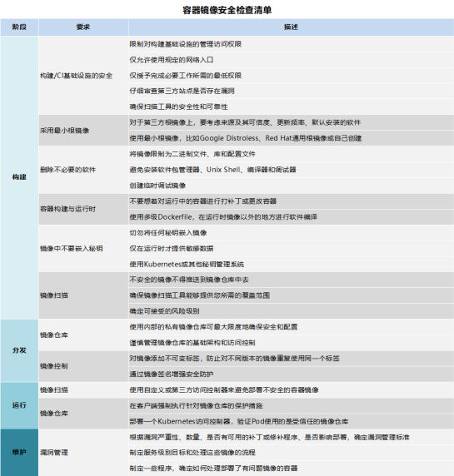
Task: Select the 分发 stage cell
Action: pos(19,350)
